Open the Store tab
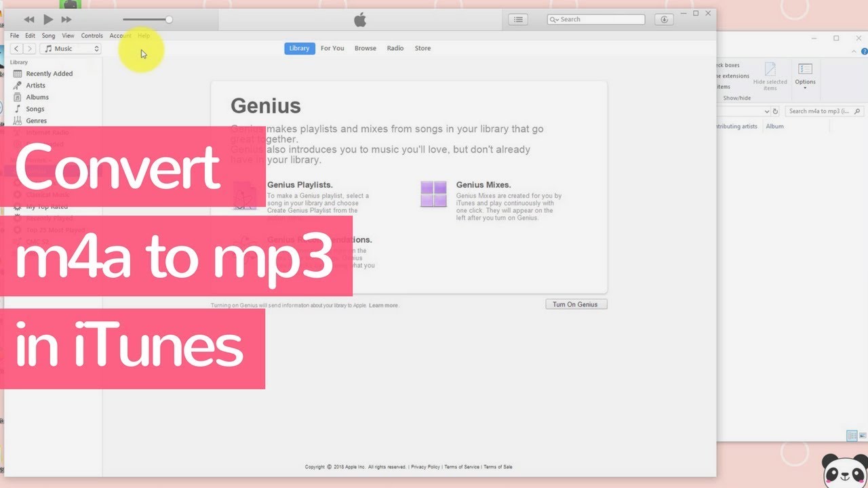The image size is (868, 488). click(x=422, y=48)
